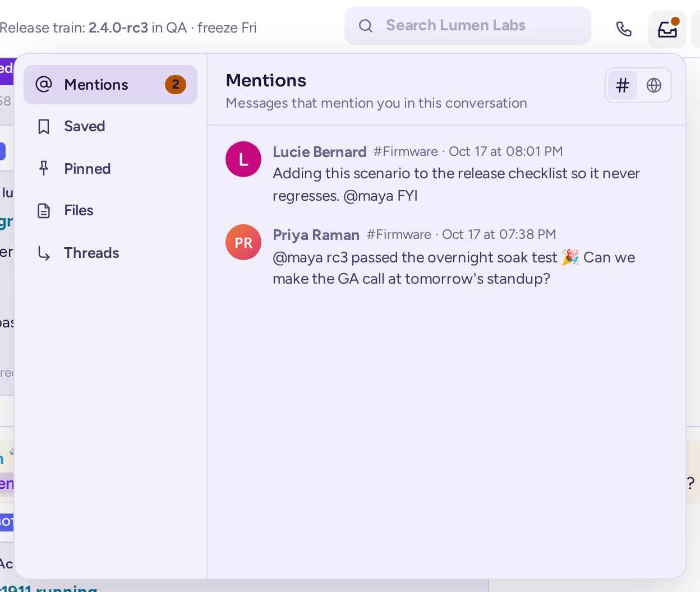Open Lucie Bernard's profile name
Image resolution: width=700 pixels, height=592 pixels.
320,152
